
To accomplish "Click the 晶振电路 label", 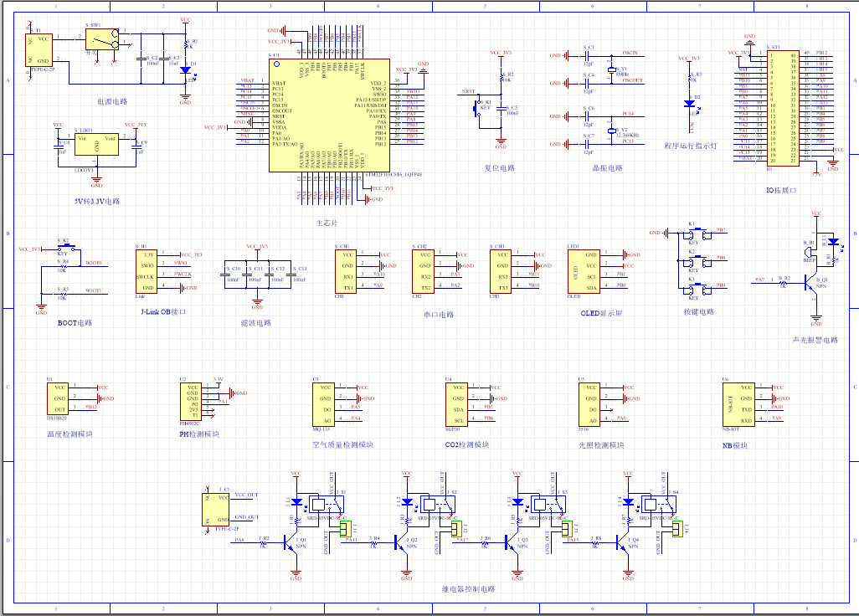I will click(x=608, y=168).
